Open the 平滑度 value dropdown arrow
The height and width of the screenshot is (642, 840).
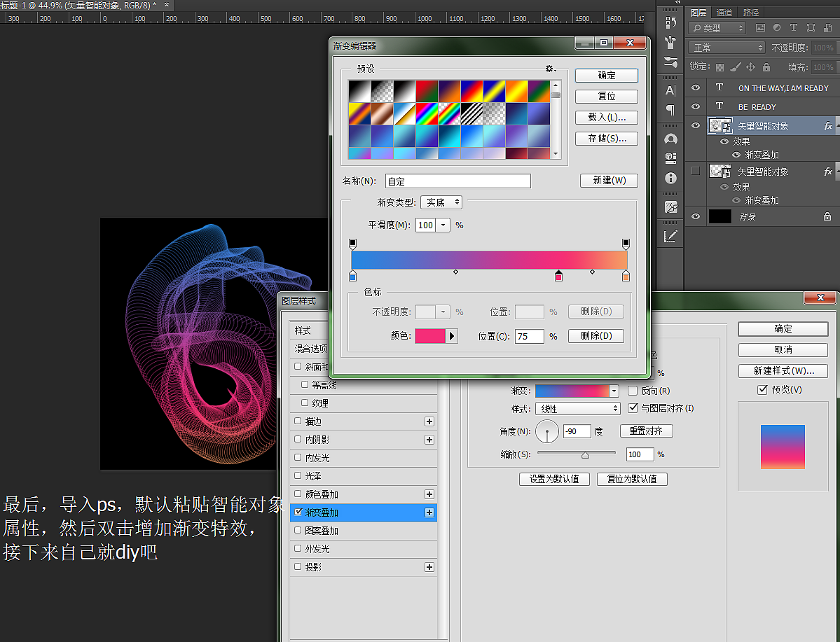pyautogui.click(x=443, y=225)
